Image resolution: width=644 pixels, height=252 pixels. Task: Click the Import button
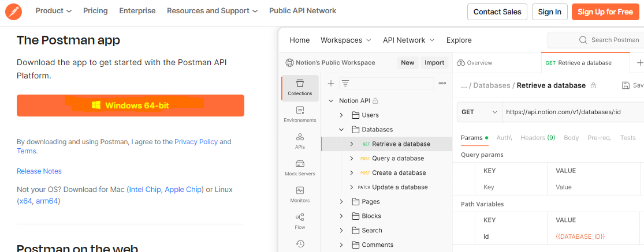[x=434, y=63]
